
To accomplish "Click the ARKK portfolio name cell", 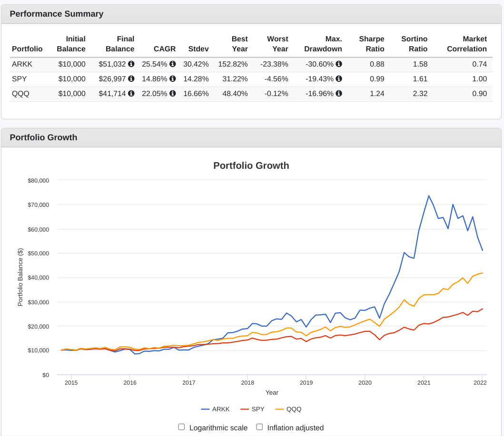I will point(22,64).
